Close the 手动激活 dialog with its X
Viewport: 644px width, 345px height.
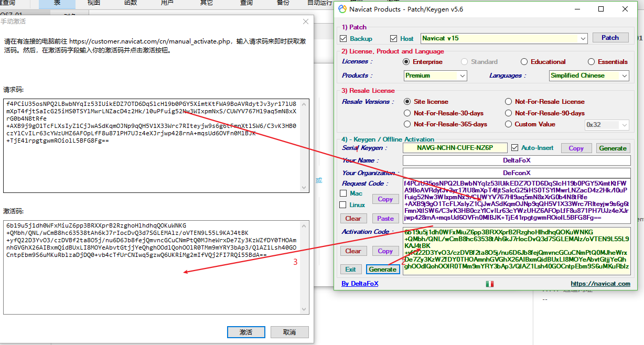click(x=306, y=21)
